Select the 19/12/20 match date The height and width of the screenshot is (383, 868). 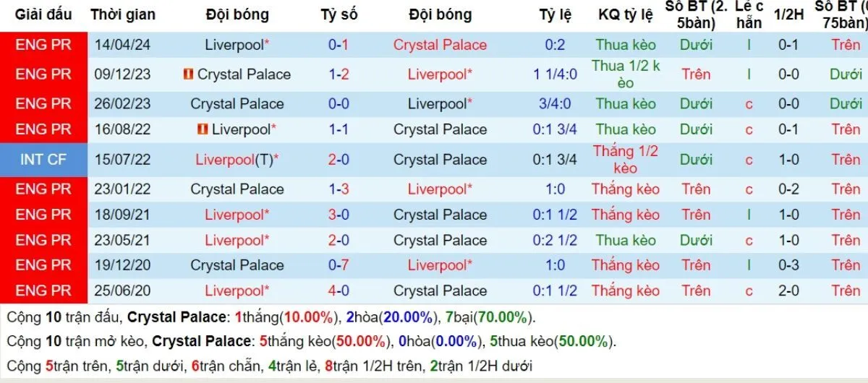[122, 265]
